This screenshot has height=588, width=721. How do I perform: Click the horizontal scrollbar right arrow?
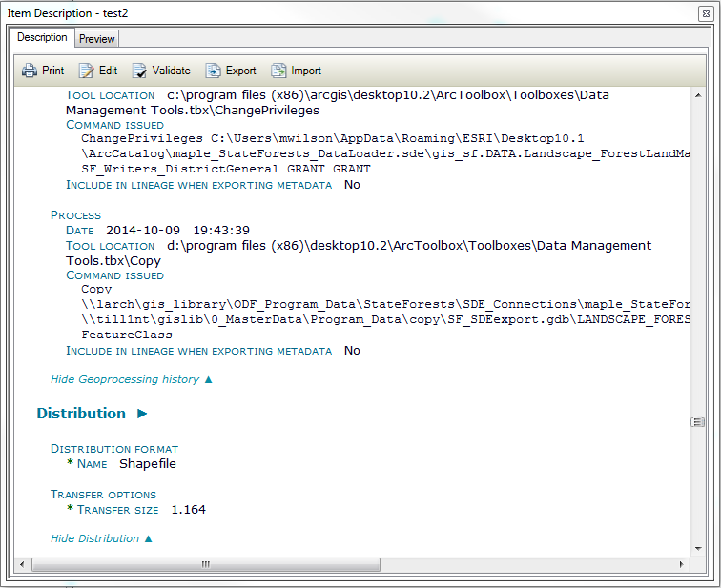[x=681, y=564]
